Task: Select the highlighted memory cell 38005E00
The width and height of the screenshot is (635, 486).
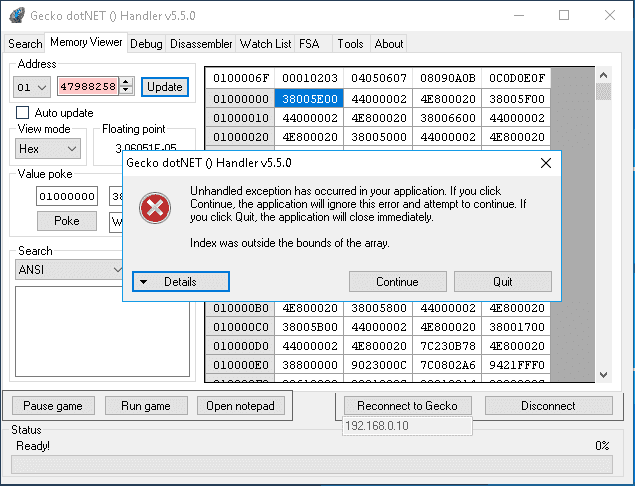Action: 309,98
